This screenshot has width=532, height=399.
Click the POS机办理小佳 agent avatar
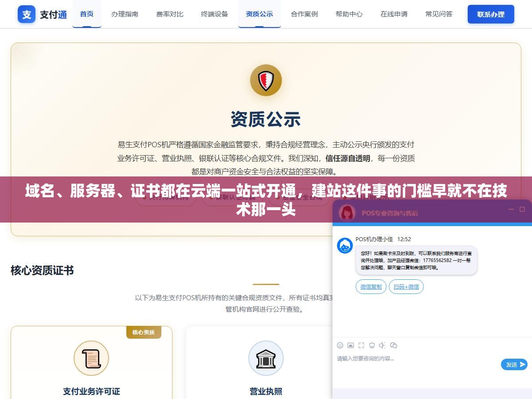345,246
